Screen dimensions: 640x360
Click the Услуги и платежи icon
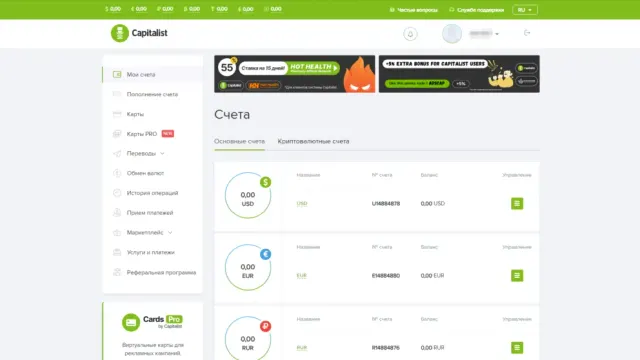click(x=117, y=252)
